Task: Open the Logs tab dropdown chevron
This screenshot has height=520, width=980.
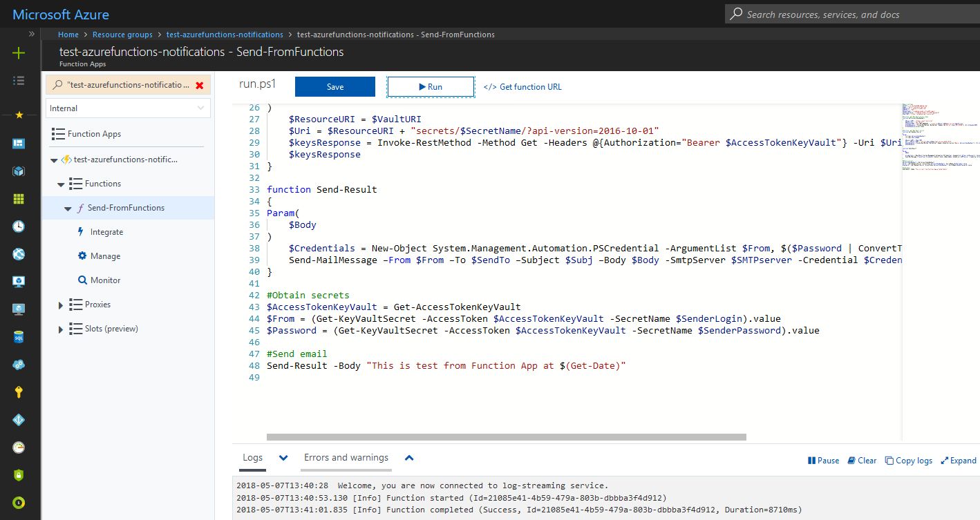Action: [x=283, y=458]
